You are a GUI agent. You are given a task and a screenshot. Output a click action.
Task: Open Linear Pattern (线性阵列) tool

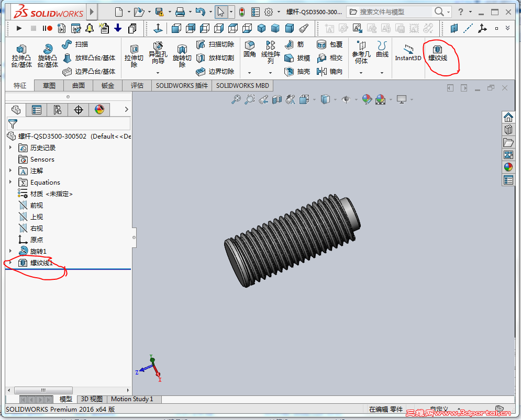[271, 52]
